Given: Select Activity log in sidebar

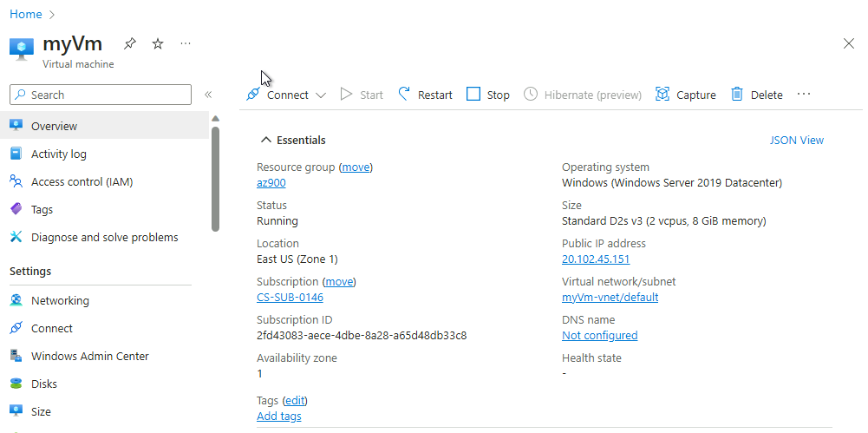Looking at the screenshot, I should 59,154.
